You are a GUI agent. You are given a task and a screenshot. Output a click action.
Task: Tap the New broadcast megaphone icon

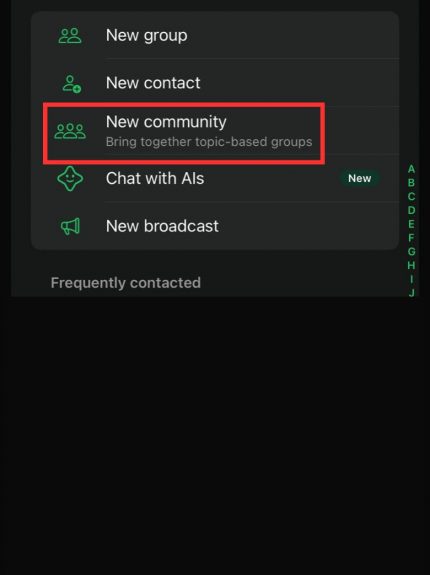70,226
